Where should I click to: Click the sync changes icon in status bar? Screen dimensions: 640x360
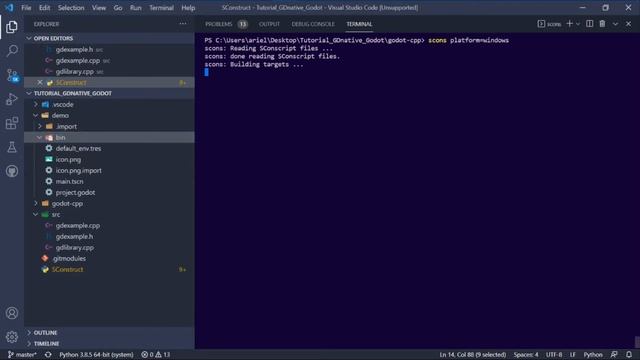point(48,354)
